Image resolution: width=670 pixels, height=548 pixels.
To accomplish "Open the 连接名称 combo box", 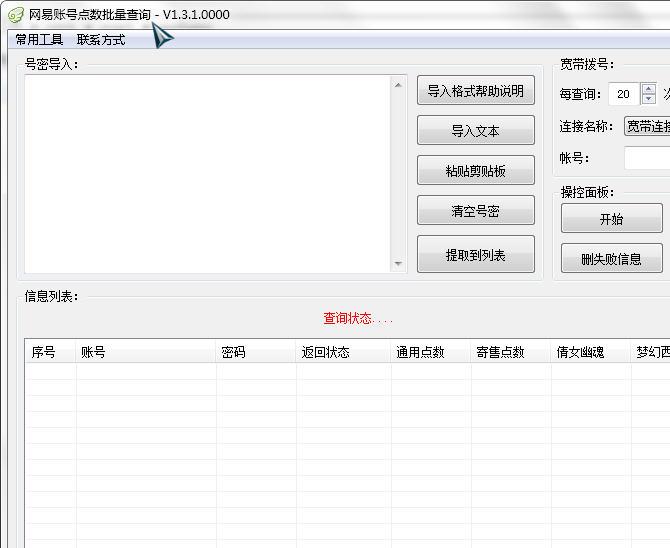I will (x=647, y=126).
